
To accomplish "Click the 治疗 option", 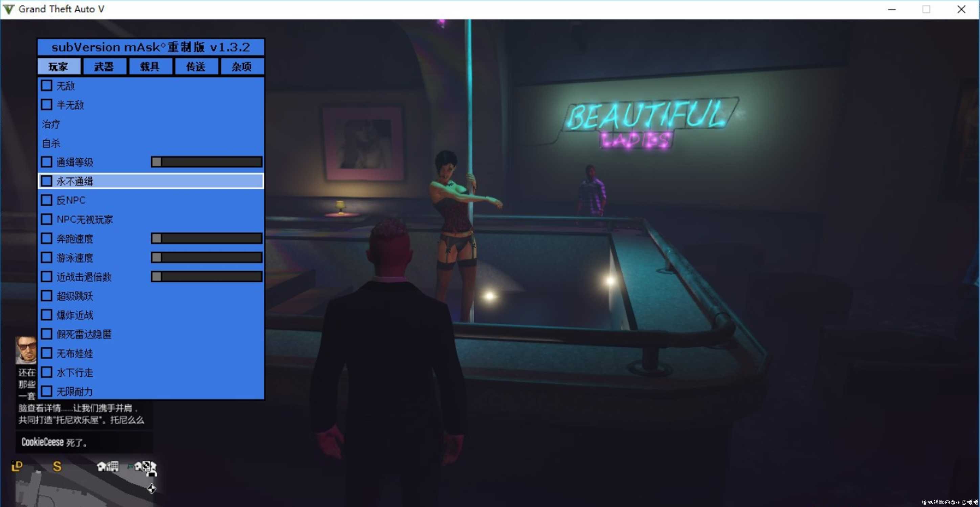I will [x=51, y=124].
